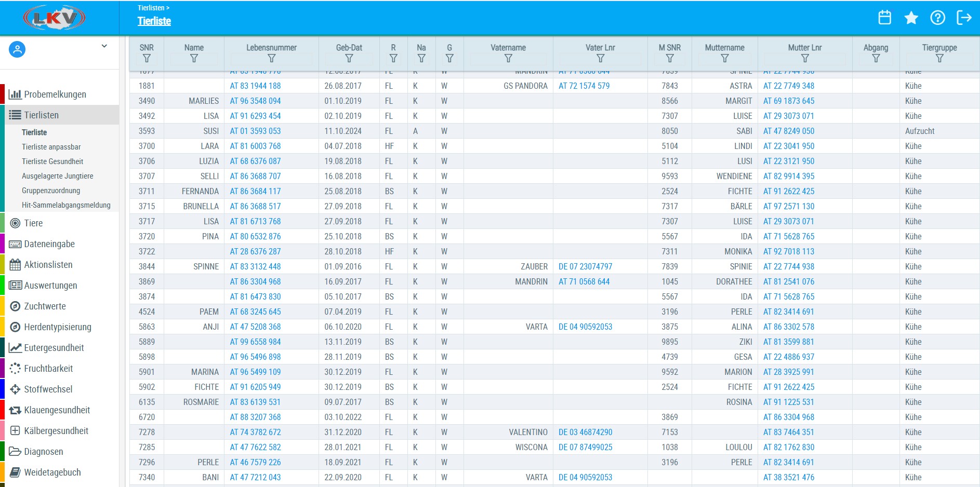The image size is (980, 487).
Task: Open Lebensnummer link AT 83 1944 188
Action: (x=255, y=86)
